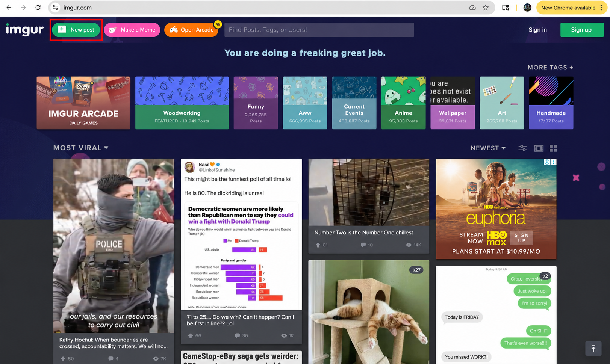Open the Anime tag
This screenshot has height=364, width=610.
403,103
